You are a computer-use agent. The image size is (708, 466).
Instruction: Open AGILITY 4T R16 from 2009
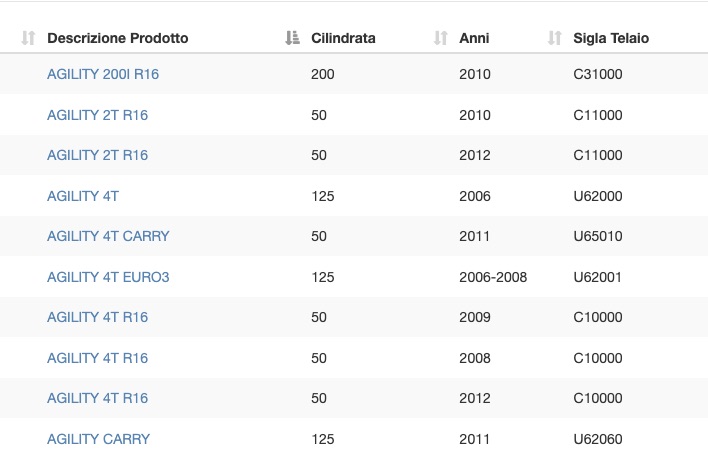(x=98, y=317)
